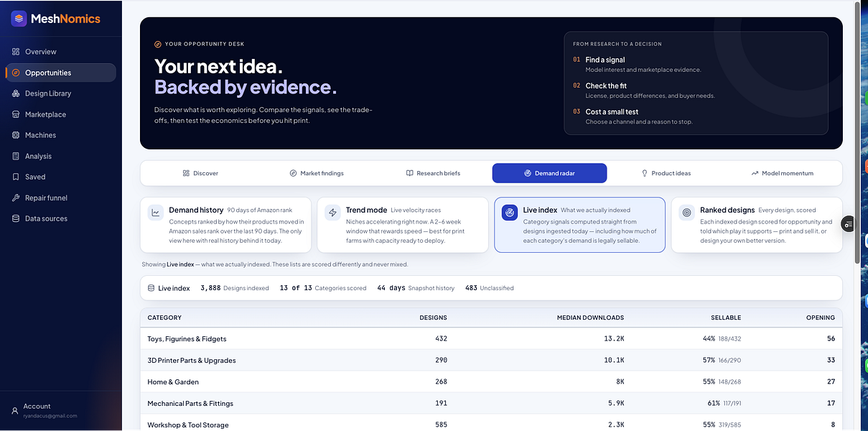This screenshot has height=431, width=868.
Task: Click the OPENING column header
Action: pyautogui.click(x=821, y=318)
